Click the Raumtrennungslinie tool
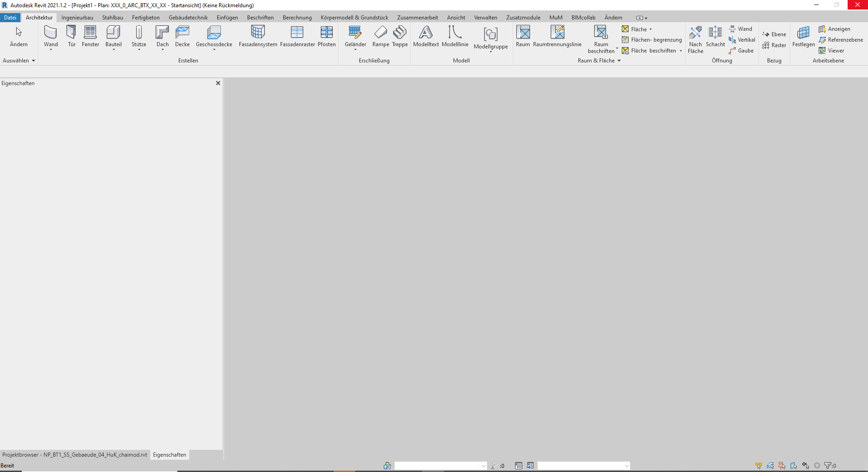 (x=558, y=36)
